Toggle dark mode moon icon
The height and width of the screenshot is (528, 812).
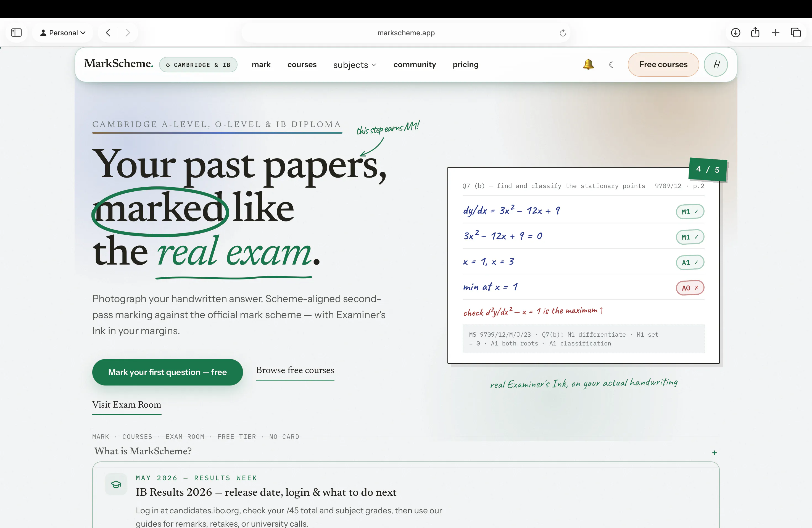[611, 64]
